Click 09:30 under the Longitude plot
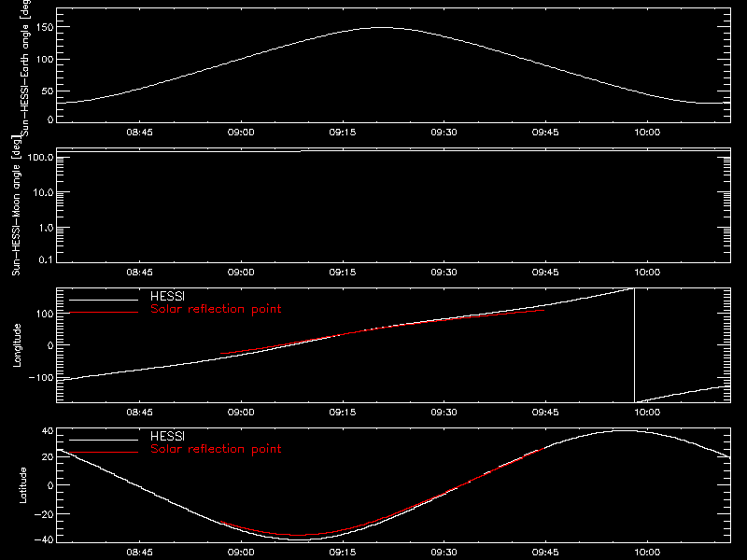This screenshot has height=560, width=747. point(444,413)
